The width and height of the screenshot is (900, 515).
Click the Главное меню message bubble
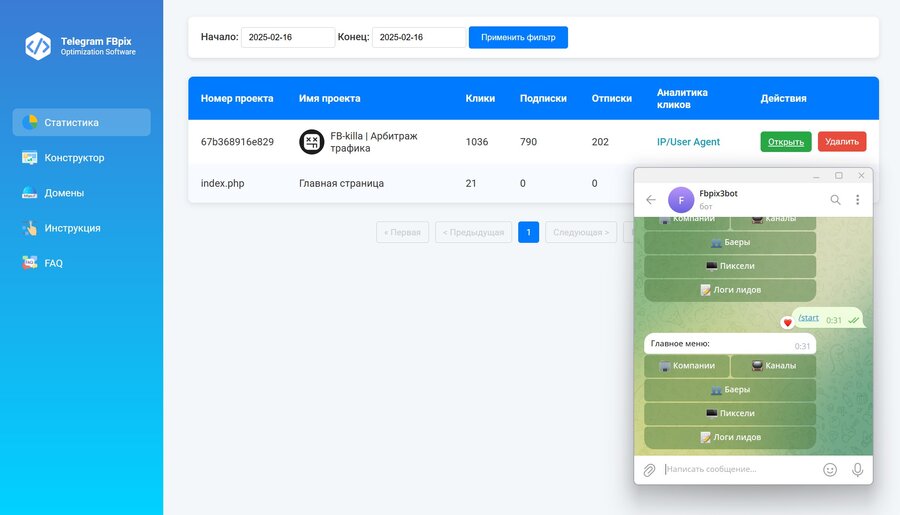(730, 344)
